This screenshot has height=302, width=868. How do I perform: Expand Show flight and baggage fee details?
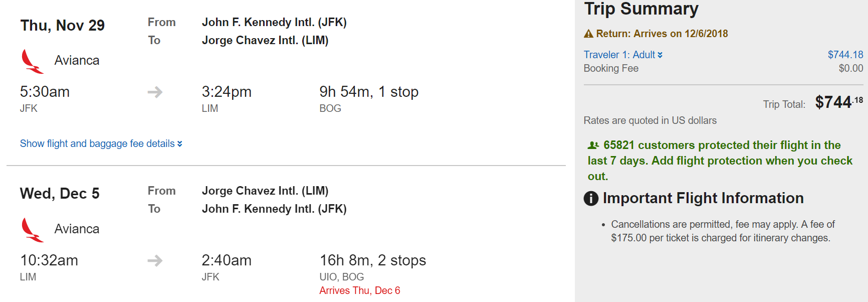(97, 143)
